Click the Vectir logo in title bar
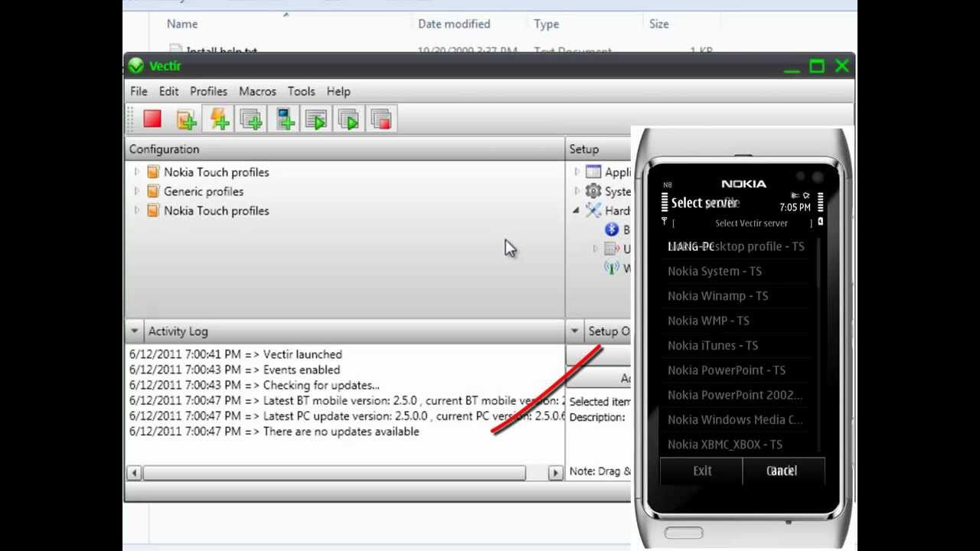Image resolution: width=980 pixels, height=551 pixels. tap(136, 66)
